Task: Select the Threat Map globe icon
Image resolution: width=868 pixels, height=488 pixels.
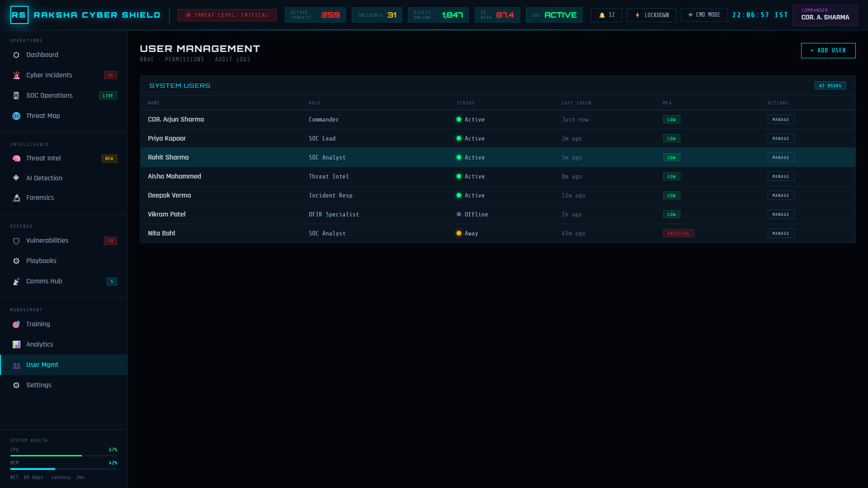Action: tap(16, 116)
